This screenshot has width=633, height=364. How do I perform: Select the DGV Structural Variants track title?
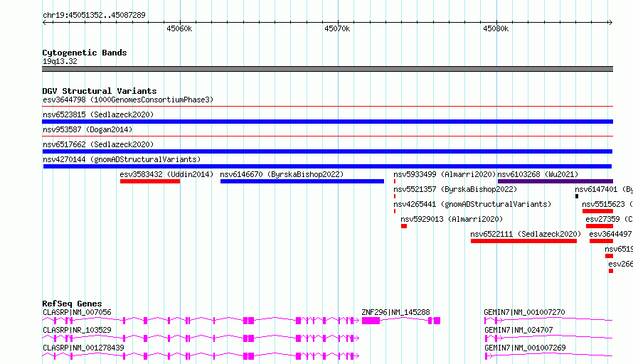pos(100,91)
